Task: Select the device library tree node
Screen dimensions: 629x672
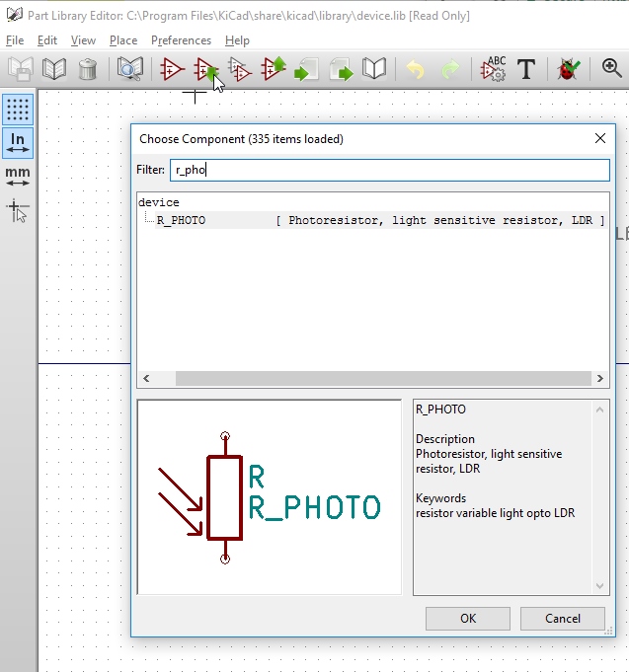Action: click(159, 202)
